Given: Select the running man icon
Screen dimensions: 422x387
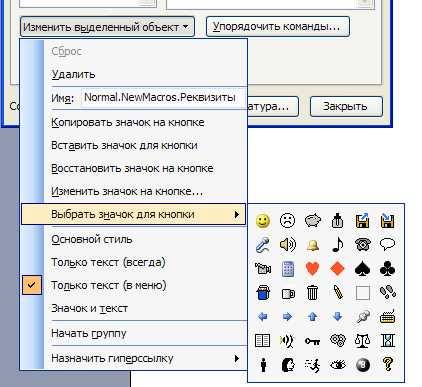Looking at the screenshot, I should 313,365.
